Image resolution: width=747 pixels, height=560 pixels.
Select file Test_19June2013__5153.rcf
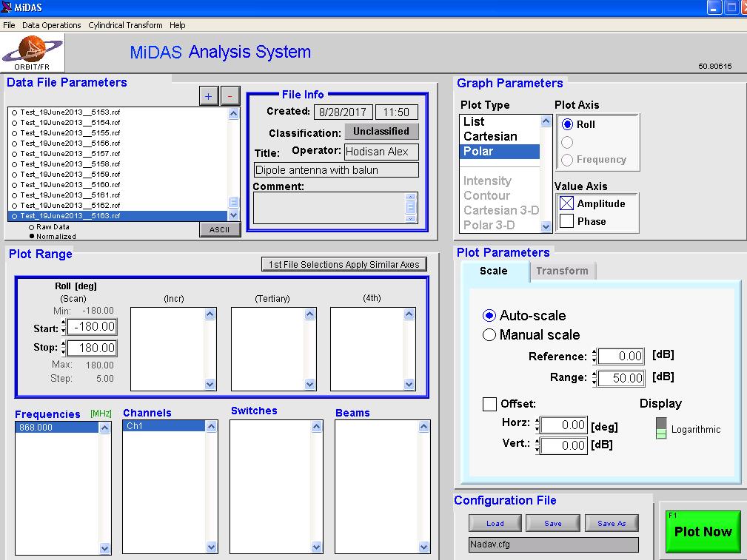(x=118, y=112)
